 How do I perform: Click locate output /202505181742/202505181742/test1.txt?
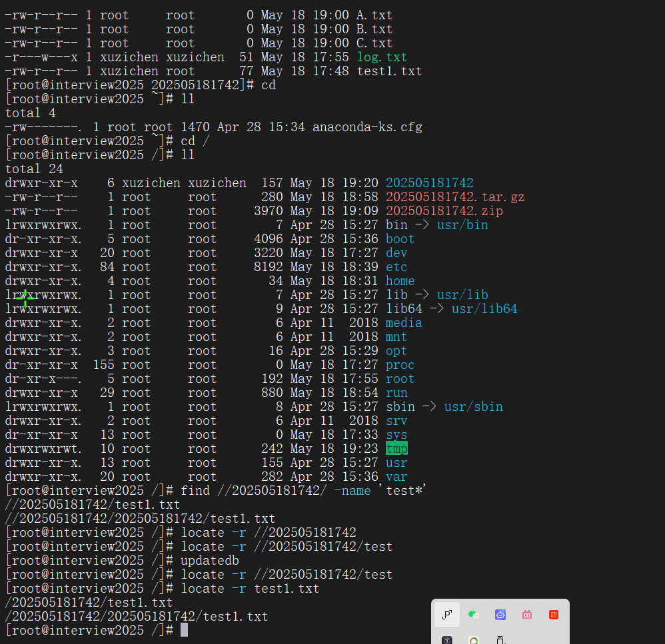[137, 617]
